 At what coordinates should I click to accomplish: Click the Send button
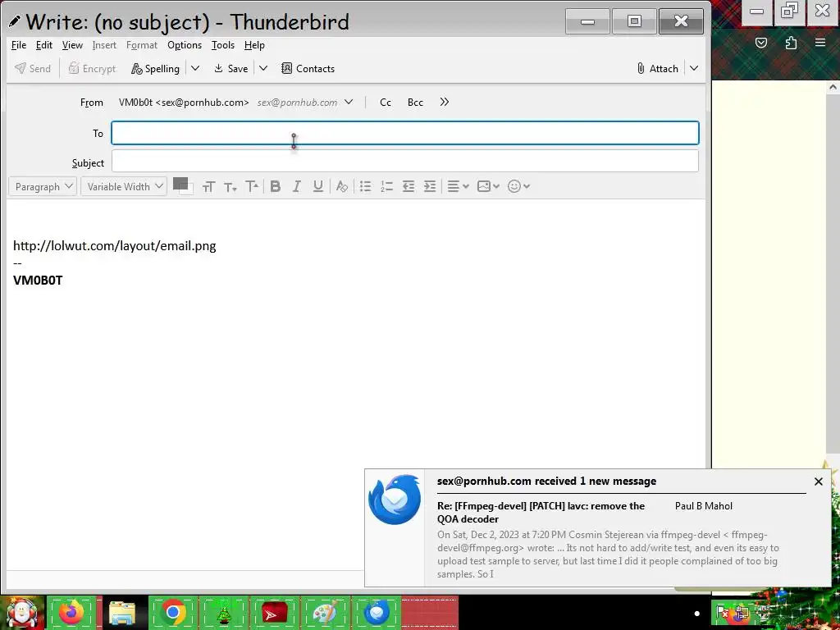(33, 69)
